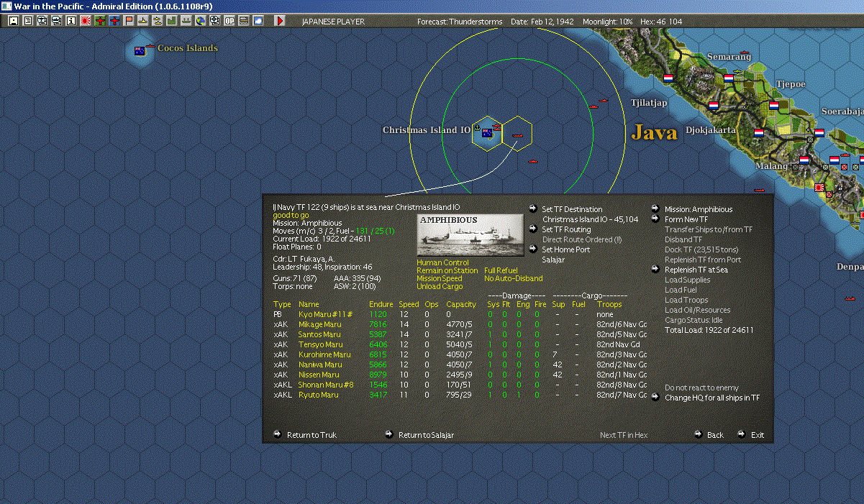Select Form New TF option
The height and width of the screenshot is (504, 864).
point(686,219)
